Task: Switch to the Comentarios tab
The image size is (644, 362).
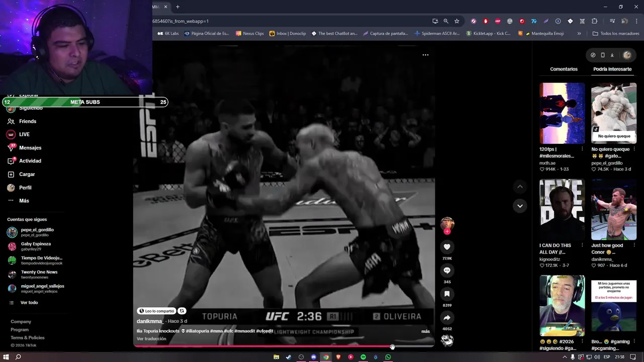Action: tap(563, 69)
